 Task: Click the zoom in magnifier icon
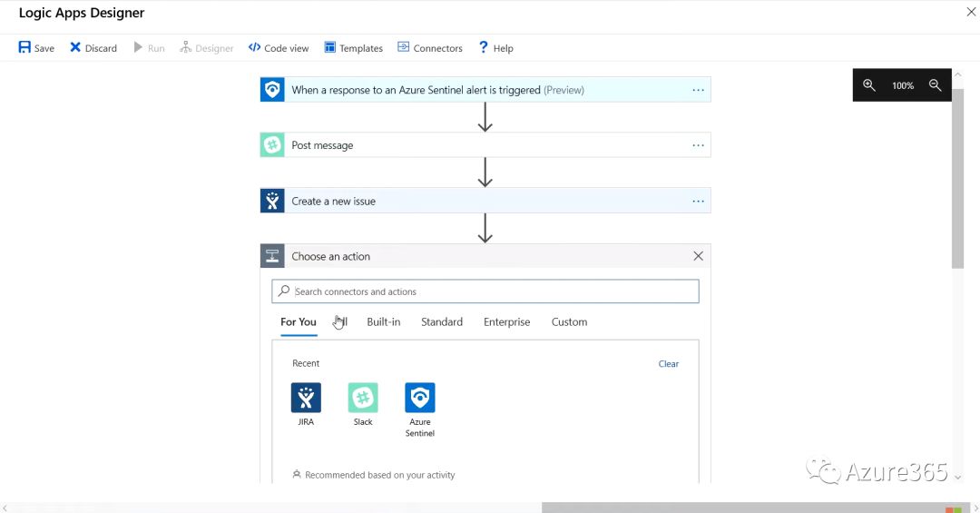(x=868, y=85)
